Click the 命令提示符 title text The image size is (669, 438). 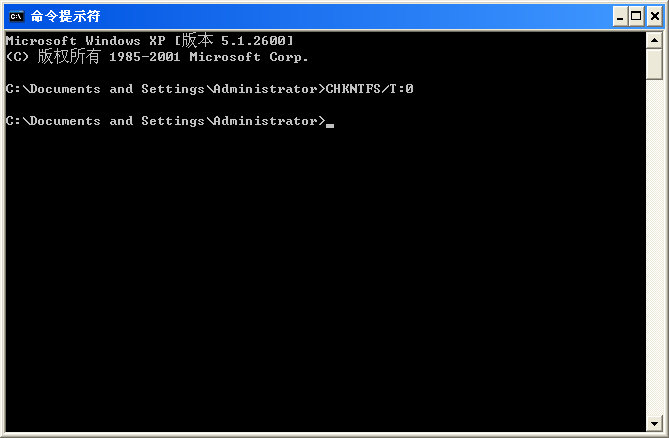pyautogui.click(x=65, y=16)
